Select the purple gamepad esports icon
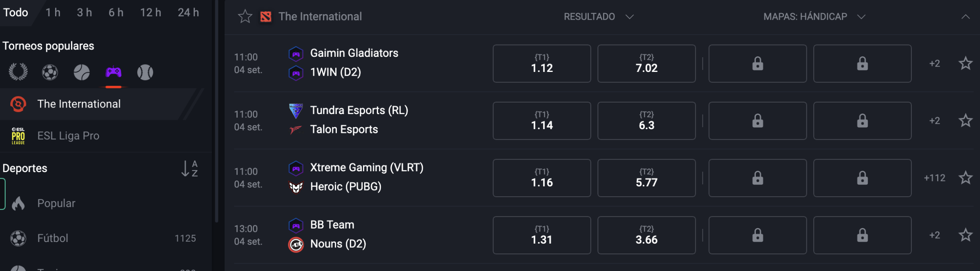The image size is (980, 271). click(114, 72)
